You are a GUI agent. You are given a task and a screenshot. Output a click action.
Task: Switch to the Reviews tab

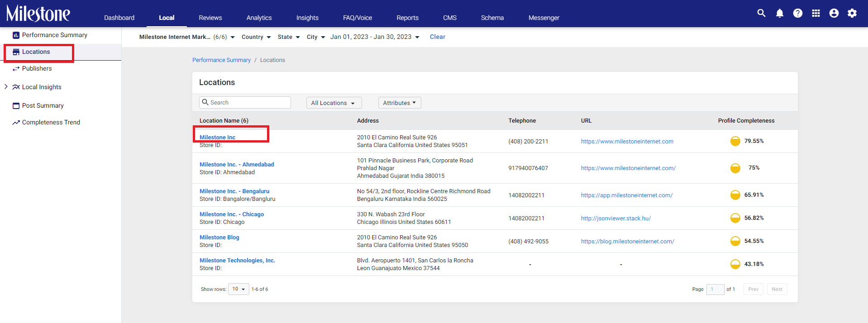click(x=210, y=18)
